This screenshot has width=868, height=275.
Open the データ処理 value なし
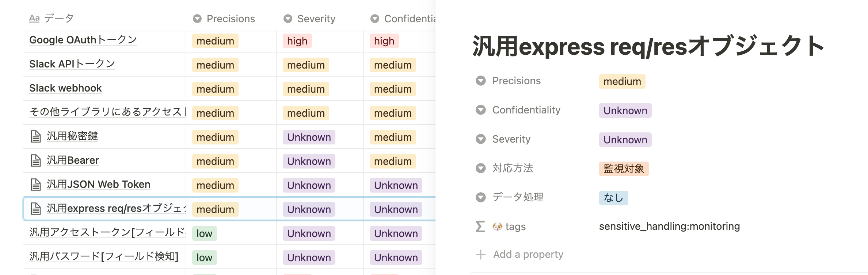(613, 198)
